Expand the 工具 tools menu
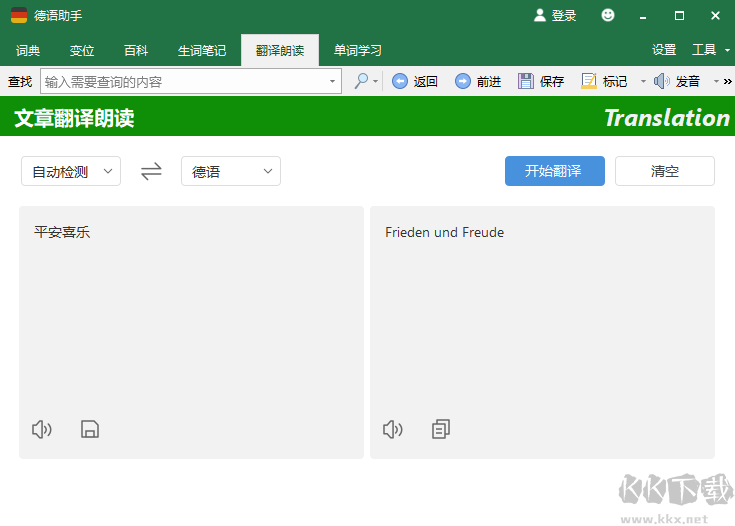 (x=709, y=50)
